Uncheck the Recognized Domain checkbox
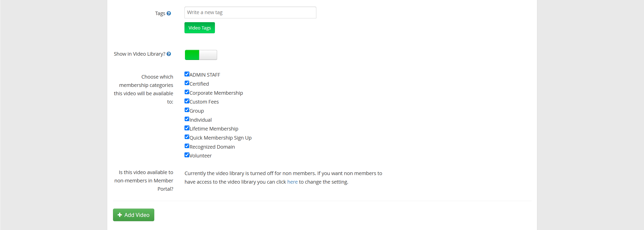This screenshot has height=230, width=644. point(187,146)
